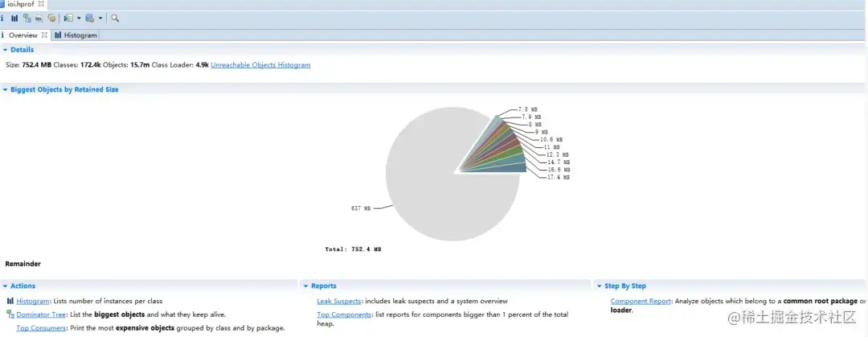
Task: Click the 16.6 MB pie label
Action: (x=558, y=170)
